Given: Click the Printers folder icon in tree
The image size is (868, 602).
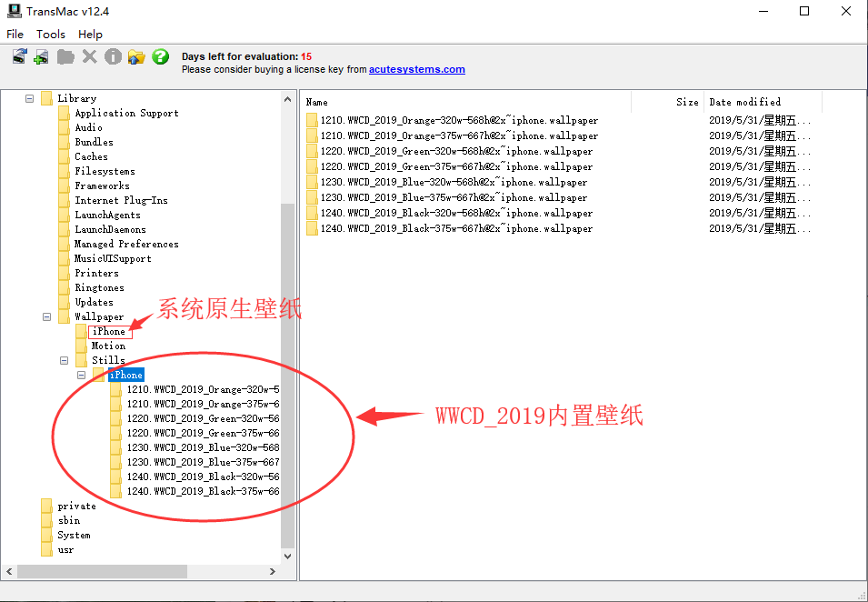Looking at the screenshot, I should tap(65, 273).
